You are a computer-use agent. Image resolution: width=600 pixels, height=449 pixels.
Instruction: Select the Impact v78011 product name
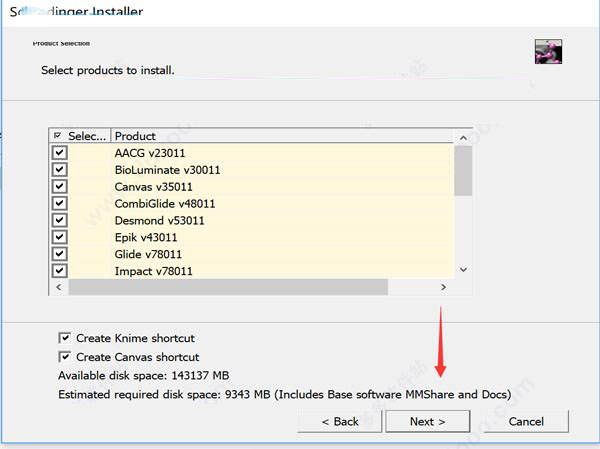(153, 271)
